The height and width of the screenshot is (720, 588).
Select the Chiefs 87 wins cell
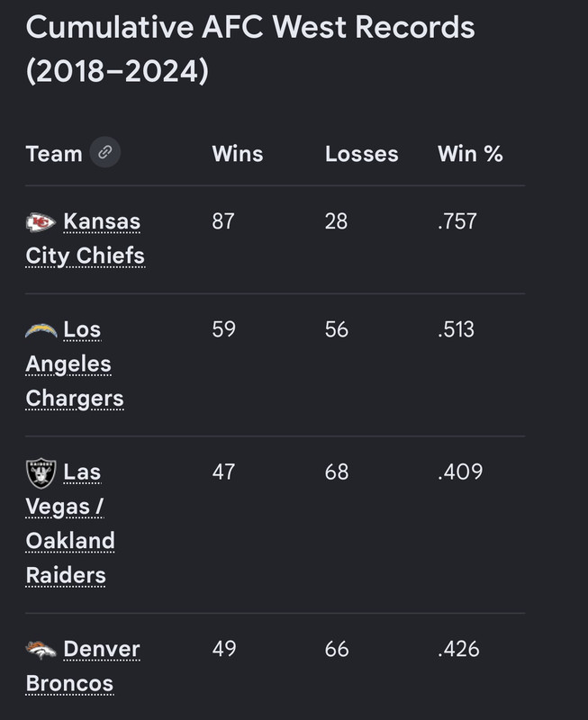click(223, 221)
